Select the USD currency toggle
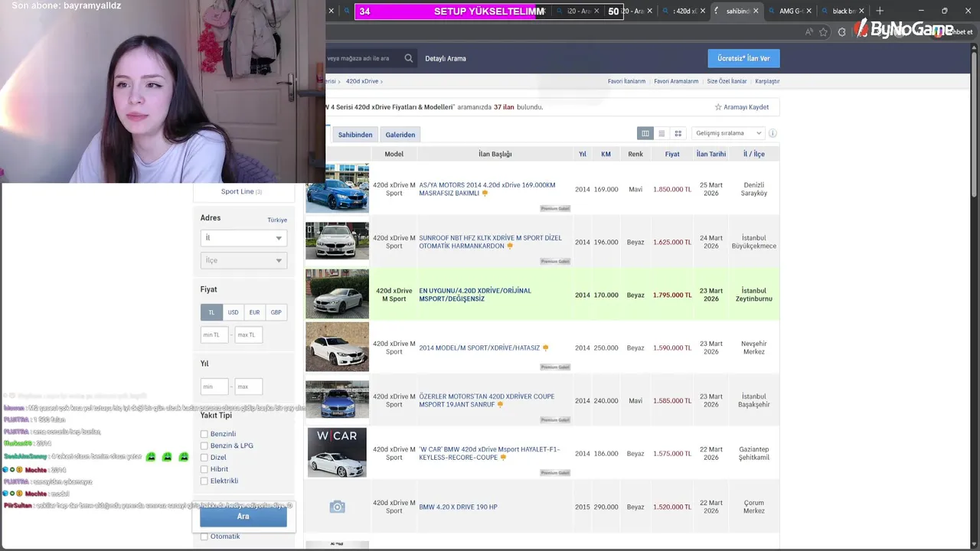Viewport: 980px width, 551px height. 233,312
